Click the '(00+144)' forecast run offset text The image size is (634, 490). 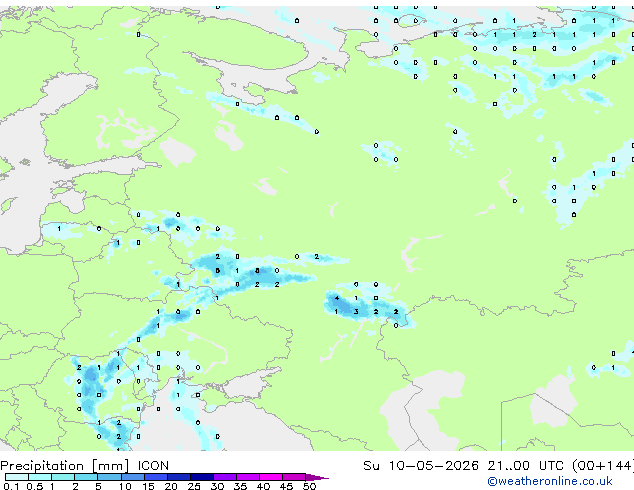pos(603,466)
